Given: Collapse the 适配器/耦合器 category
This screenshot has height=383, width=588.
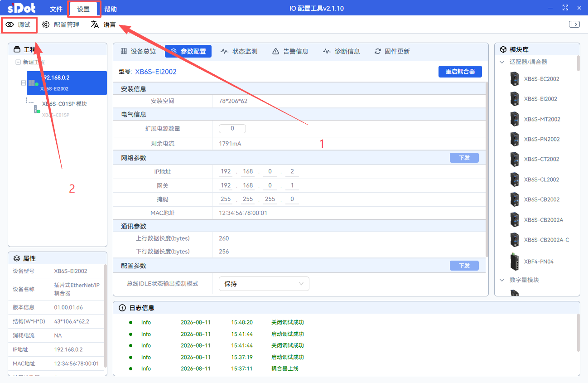Looking at the screenshot, I should point(502,62).
